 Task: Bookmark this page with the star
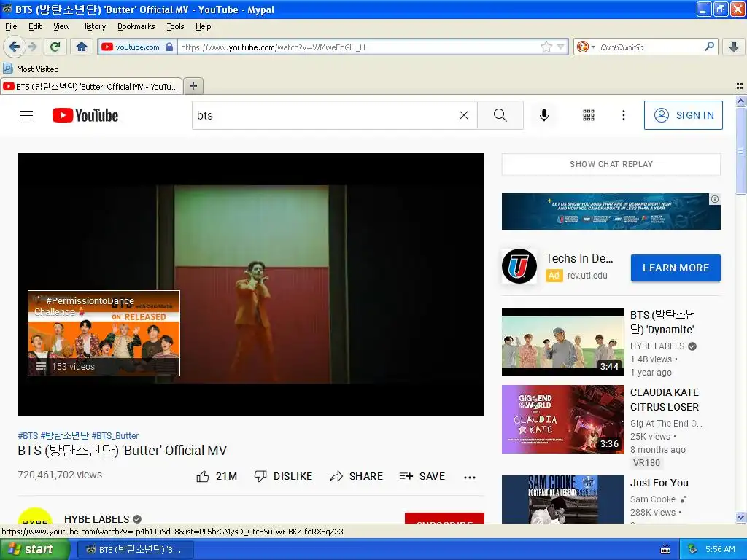click(x=546, y=47)
